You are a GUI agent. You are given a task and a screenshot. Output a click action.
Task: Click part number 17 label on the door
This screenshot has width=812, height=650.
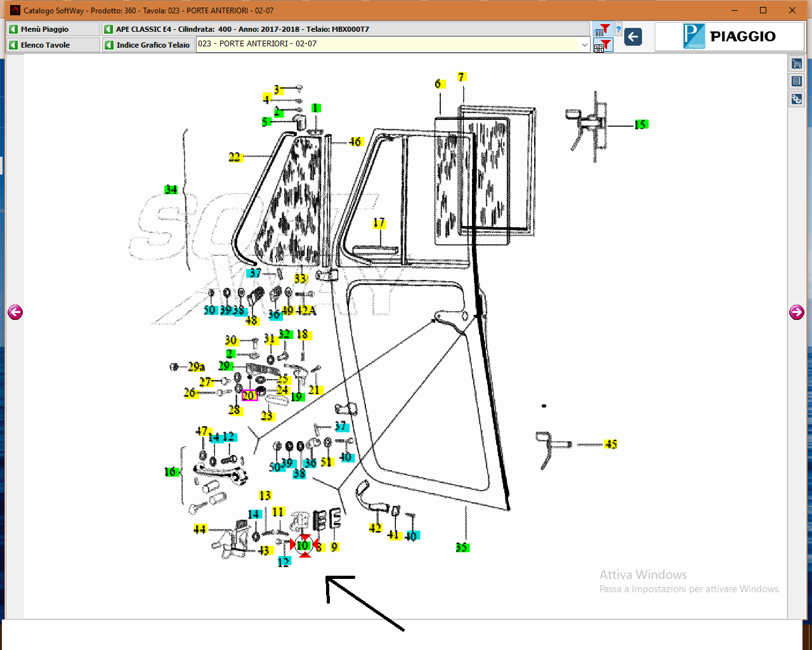tap(379, 223)
